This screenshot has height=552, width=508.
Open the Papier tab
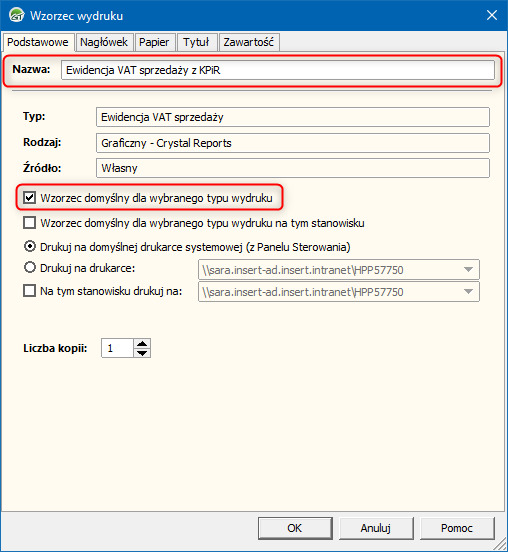(154, 42)
